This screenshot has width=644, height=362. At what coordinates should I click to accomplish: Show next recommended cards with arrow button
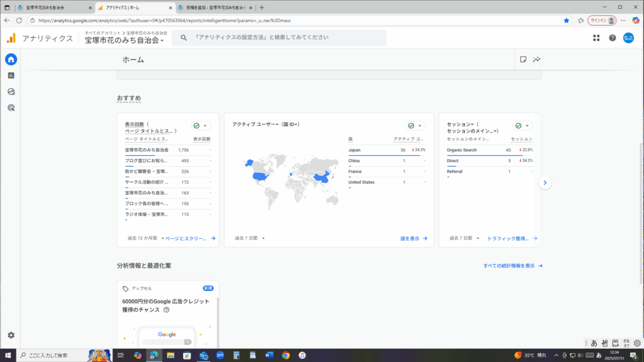545,183
